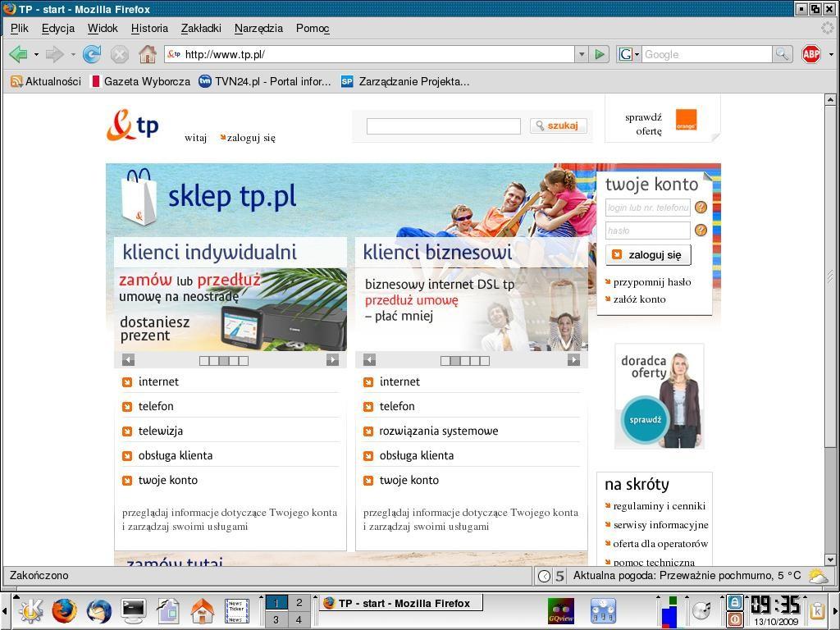Image resolution: width=840 pixels, height=630 pixels.
Task: Click the Forward arrow in toolbar
Action: tap(55, 54)
